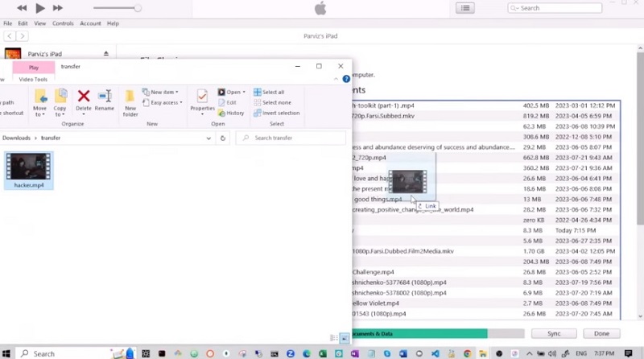Open the notification center icon
Image resolution: width=644 pixels, height=359 pixels.
tap(629, 353)
